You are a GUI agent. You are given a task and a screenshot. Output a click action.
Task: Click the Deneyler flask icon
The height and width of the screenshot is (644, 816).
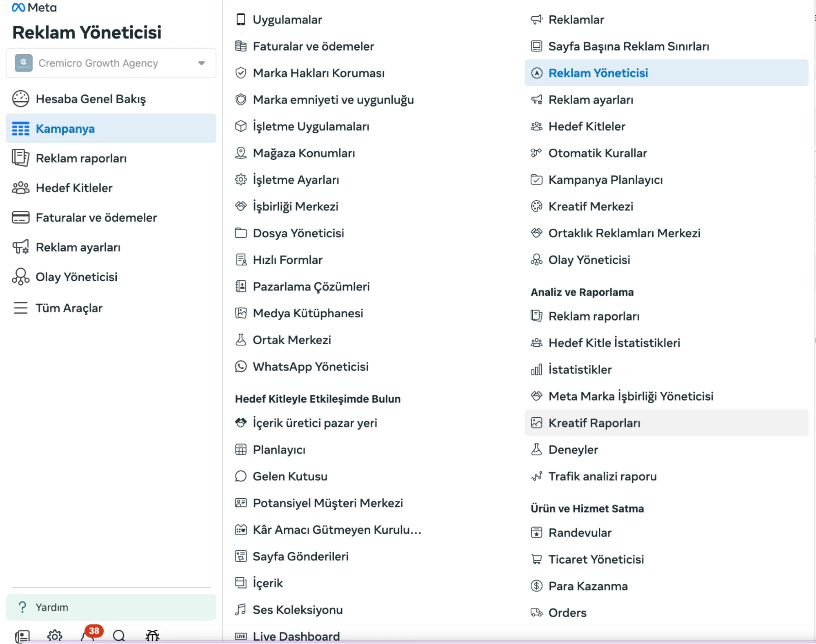[536, 450]
